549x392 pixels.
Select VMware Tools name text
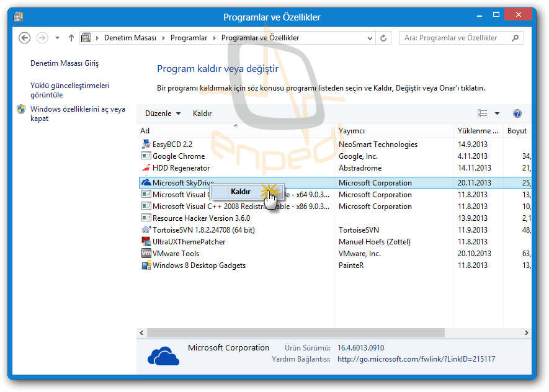coord(176,254)
